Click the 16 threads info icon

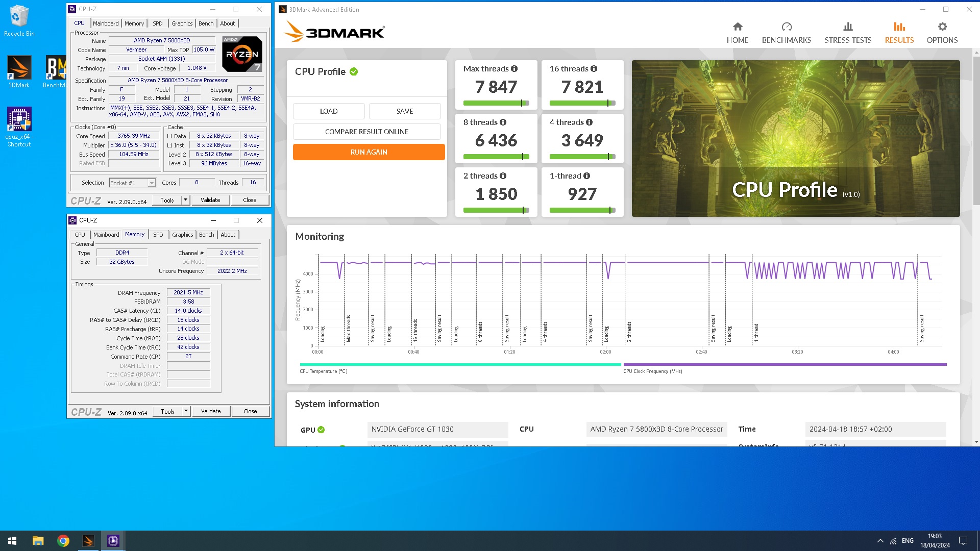coord(594,69)
